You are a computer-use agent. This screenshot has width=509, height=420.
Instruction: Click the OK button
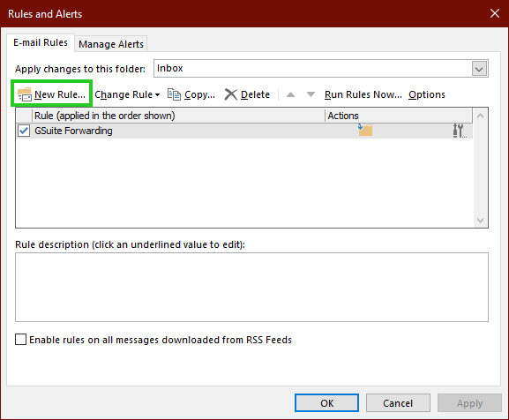pos(326,403)
